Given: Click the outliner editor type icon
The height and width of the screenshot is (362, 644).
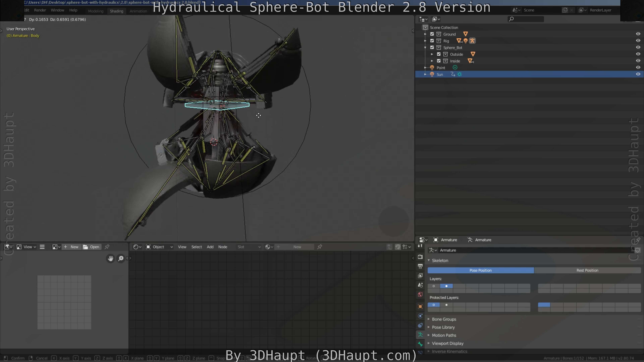Looking at the screenshot, I should coord(423,19).
